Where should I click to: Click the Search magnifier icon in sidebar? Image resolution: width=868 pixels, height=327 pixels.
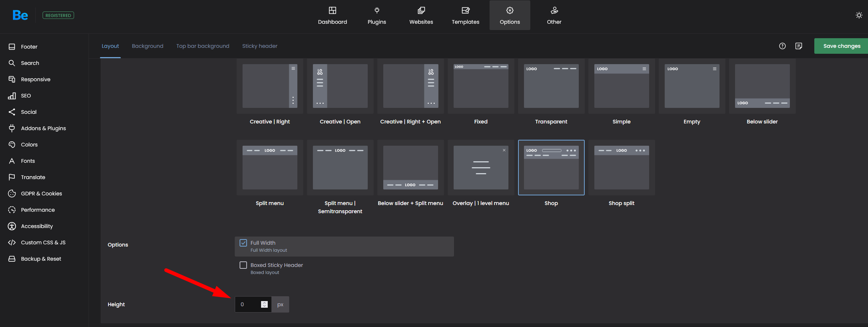(x=12, y=63)
